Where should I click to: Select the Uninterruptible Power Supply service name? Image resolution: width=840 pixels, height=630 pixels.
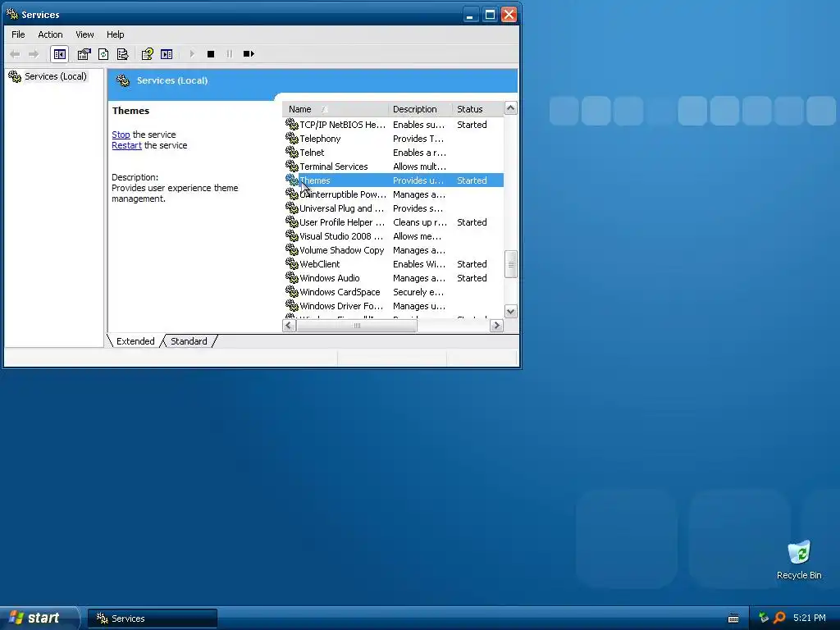[343, 194]
